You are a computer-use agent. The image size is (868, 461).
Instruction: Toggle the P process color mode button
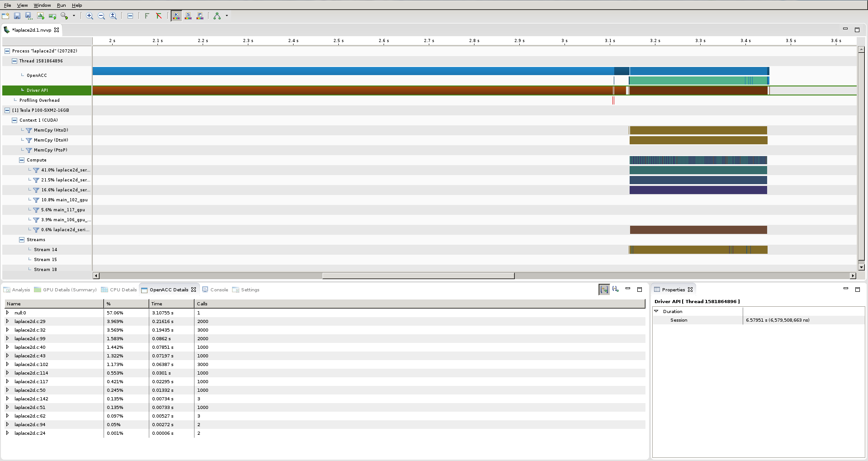[x=200, y=16]
